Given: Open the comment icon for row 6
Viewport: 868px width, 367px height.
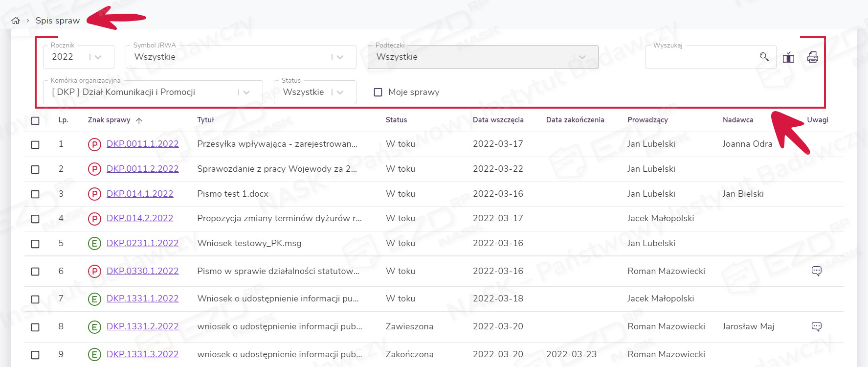Looking at the screenshot, I should click(816, 271).
